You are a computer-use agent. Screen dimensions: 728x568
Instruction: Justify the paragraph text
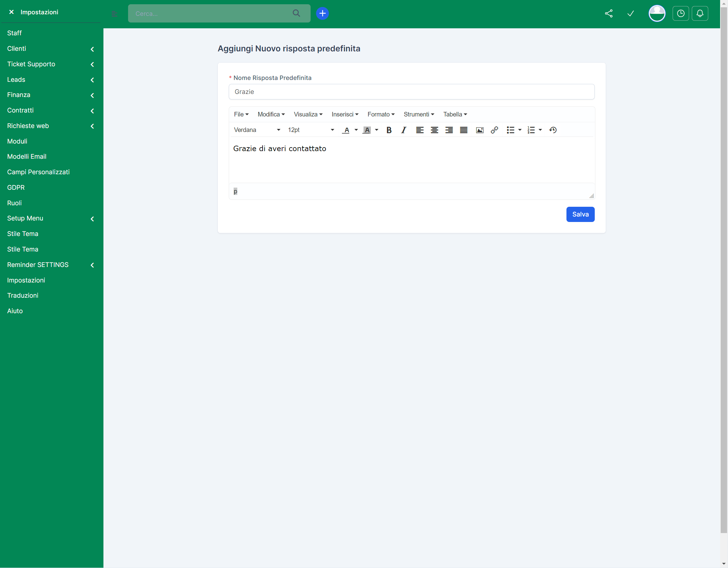pos(463,130)
